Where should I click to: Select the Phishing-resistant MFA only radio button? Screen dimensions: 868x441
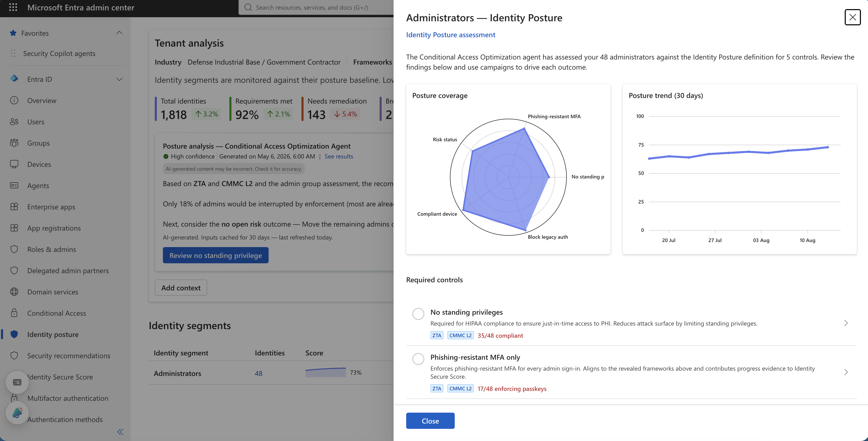tap(418, 358)
